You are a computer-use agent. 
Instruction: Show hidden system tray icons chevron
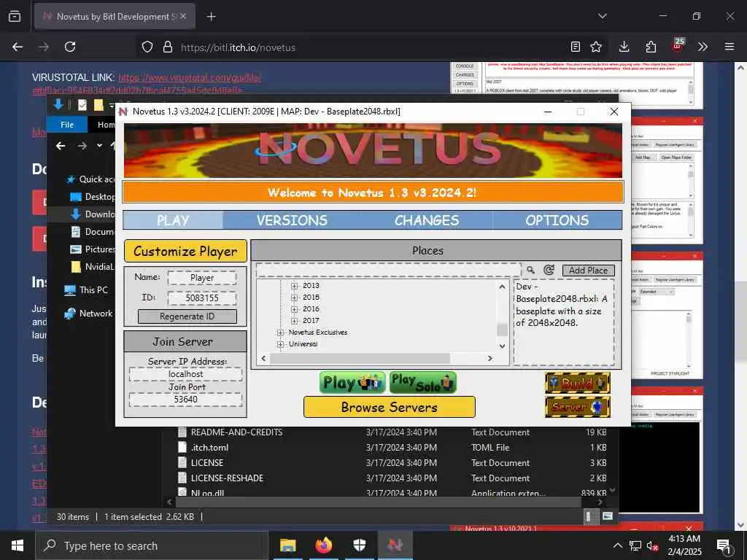tap(617, 545)
